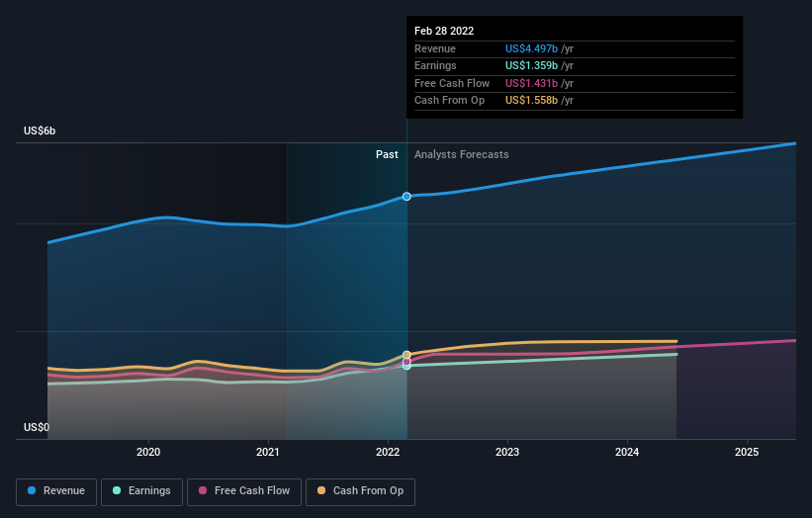812x518 pixels.
Task: Click the Cash From Op label in tooltip
Action: point(449,101)
